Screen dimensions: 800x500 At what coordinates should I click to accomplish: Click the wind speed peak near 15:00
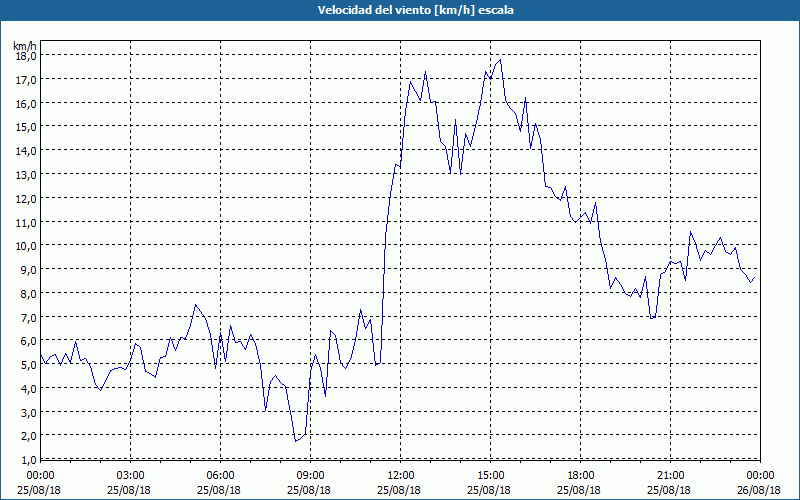coord(501,60)
